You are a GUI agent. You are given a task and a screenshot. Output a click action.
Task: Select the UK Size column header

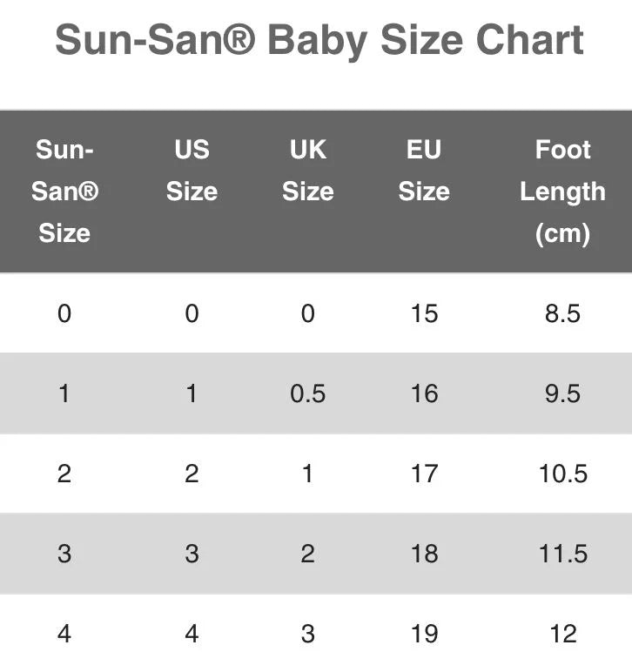307,170
